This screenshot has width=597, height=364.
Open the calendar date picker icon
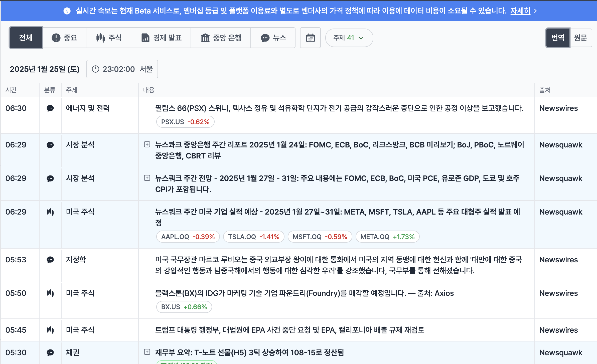[x=310, y=38]
